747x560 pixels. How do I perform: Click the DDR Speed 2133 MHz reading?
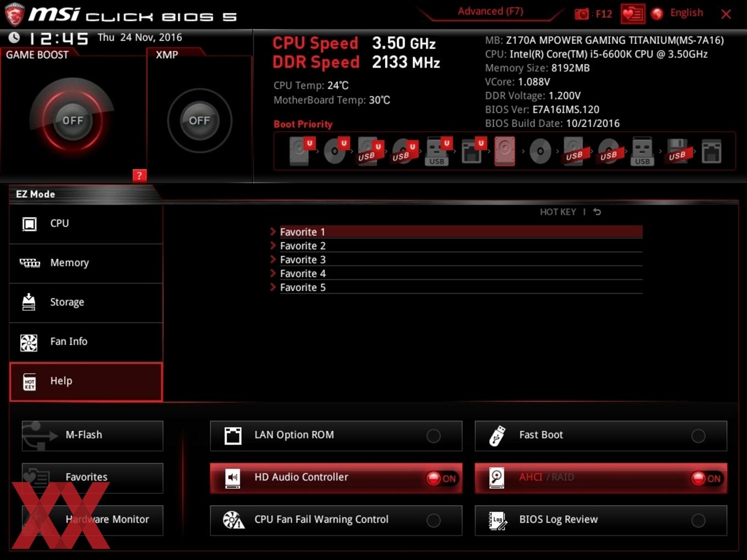coord(356,62)
